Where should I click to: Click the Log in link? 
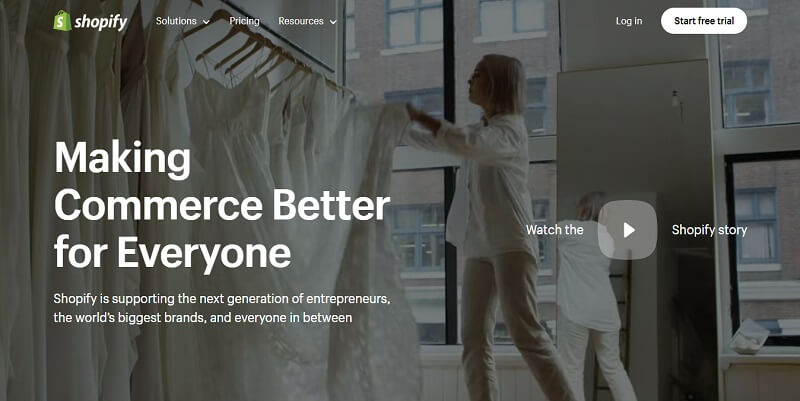click(629, 21)
